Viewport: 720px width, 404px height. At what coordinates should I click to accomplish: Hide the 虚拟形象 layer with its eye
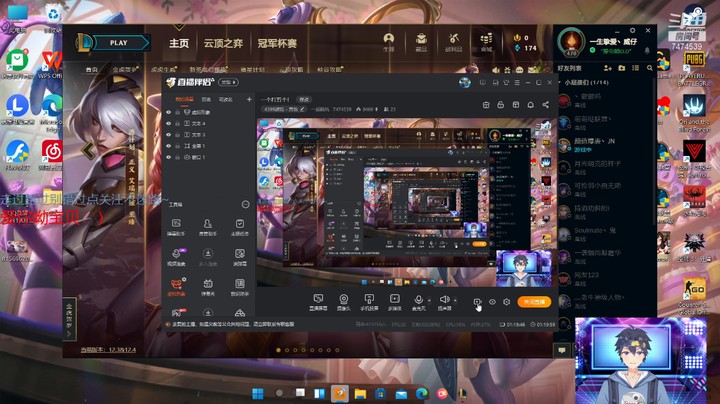169,112
